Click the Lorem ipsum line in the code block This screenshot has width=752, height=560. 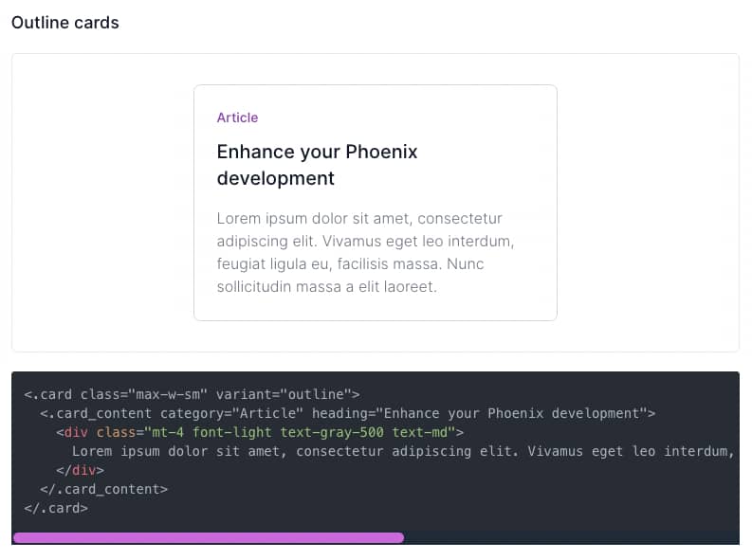[x=403, y=451]
